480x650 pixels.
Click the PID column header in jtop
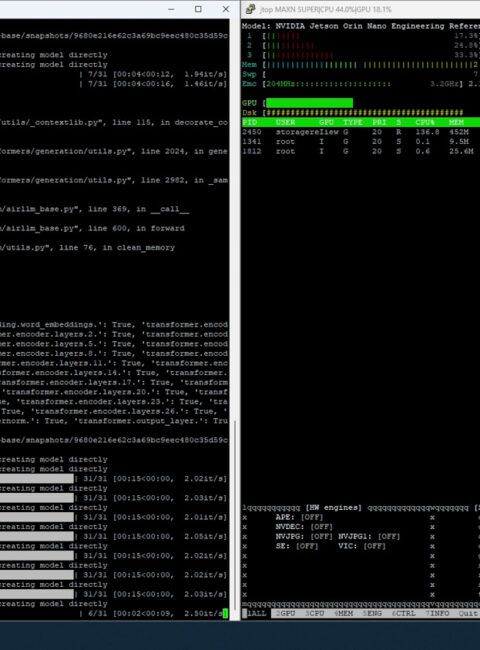point(250,122)
